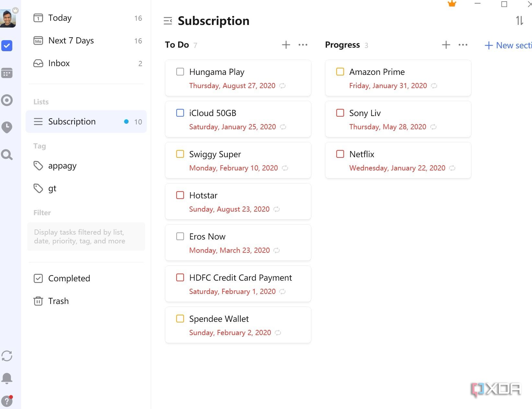
Task: Click the premium crown icon
Action: [452, 4]
